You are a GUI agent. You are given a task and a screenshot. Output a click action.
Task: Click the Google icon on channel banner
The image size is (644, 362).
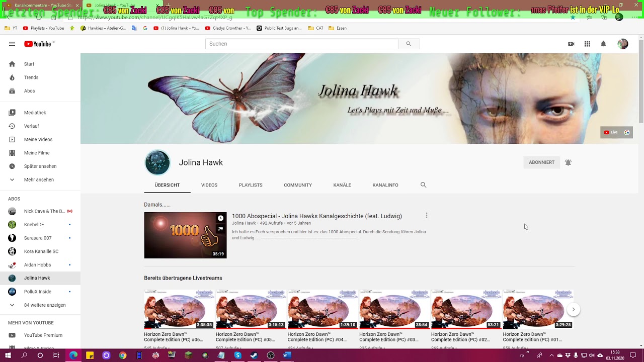627,132
